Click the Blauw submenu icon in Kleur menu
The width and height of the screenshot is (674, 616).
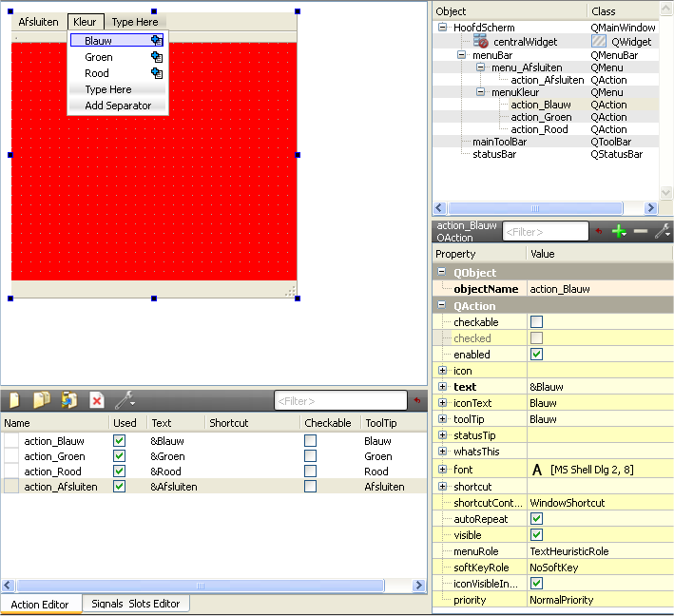tap(156, 41)
